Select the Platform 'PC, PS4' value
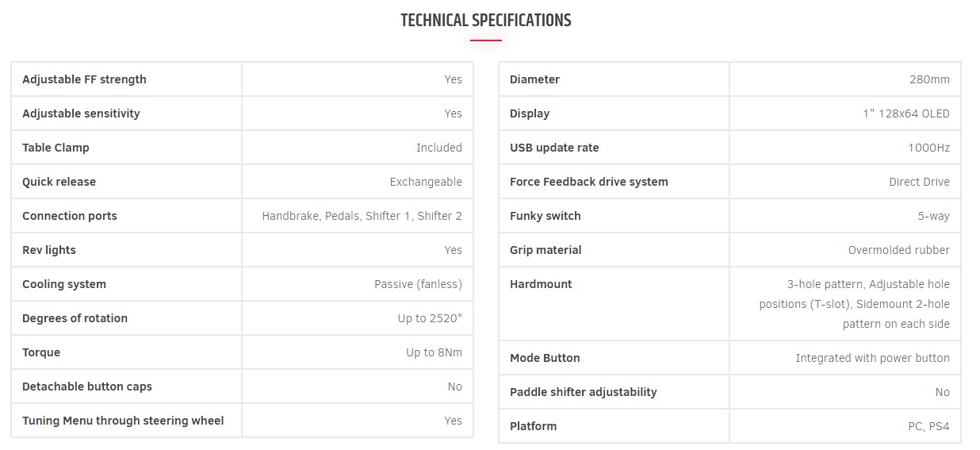Viewport: 980px width, 450px height. 928,426
